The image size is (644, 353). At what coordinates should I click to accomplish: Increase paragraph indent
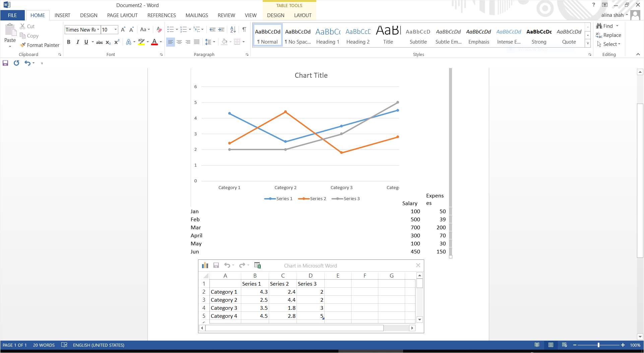pos(221,30)
